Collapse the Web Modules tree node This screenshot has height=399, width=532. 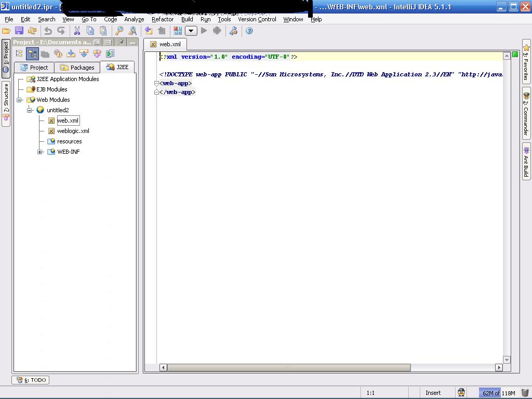coord(19,100)
